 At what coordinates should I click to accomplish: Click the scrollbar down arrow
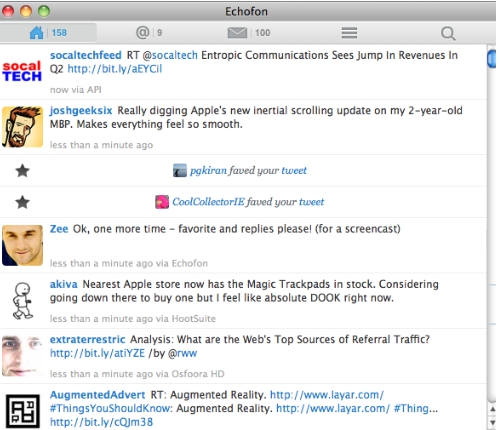point(492,422)
